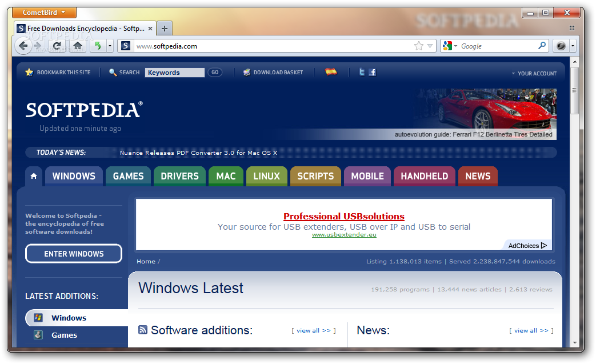Go to the home tab with house icon
596x364 pixels.
click(34, 176)
